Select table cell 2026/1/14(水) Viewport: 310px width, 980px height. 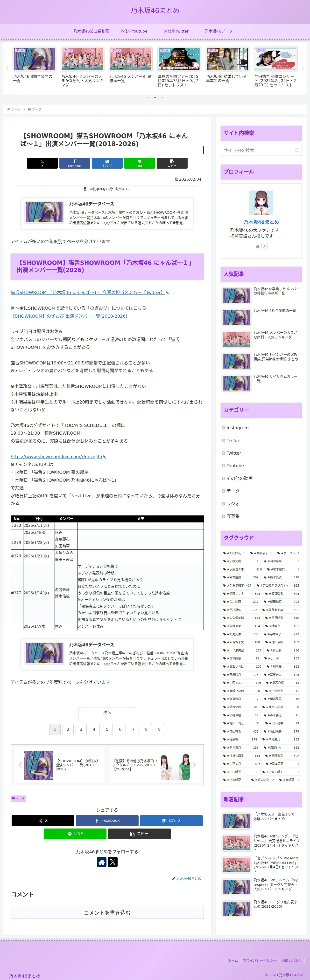tap(39, 593)
